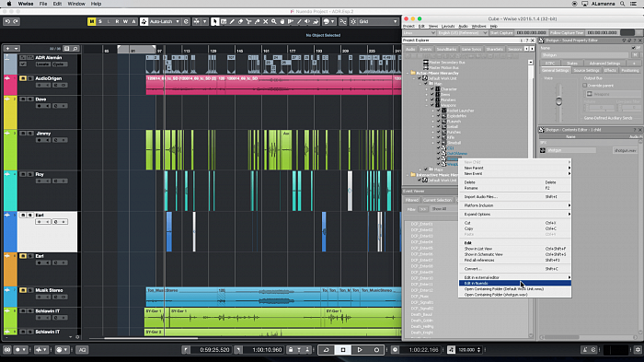Image resolution: width=644 pixels, height=362 pixels.
Task: Click the Current Selection button in Event Viewer
Action: click(437, 200)
